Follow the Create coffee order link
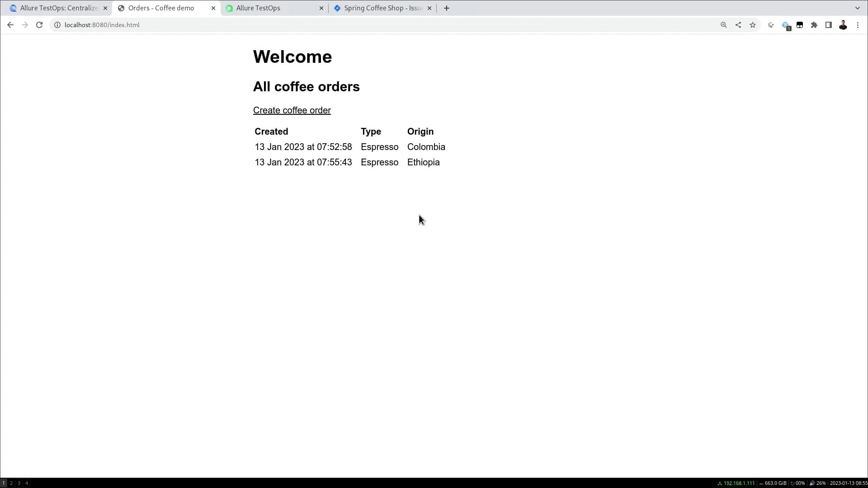The height and width of the screenshot is (488, 868). 292,110
